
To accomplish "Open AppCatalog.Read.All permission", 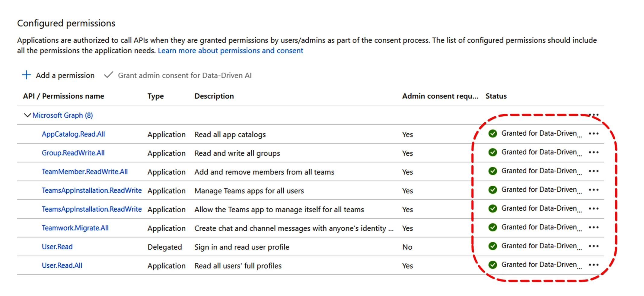I will pos(73,134).
